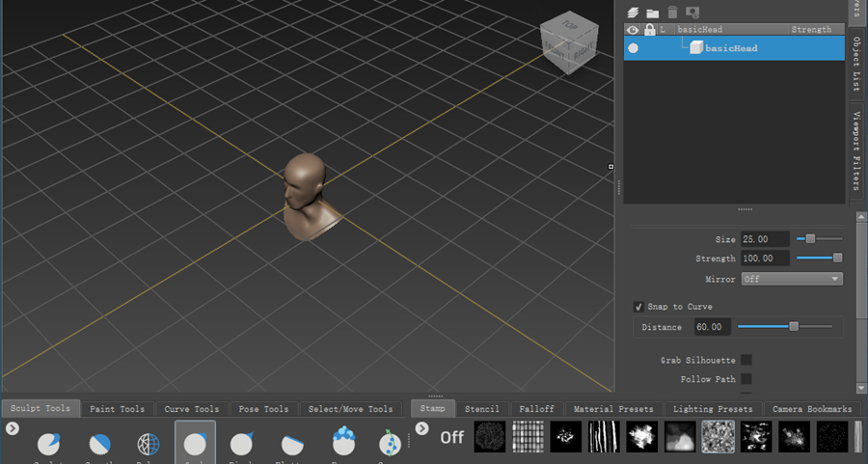Turn stamp Off

[451, 437]
